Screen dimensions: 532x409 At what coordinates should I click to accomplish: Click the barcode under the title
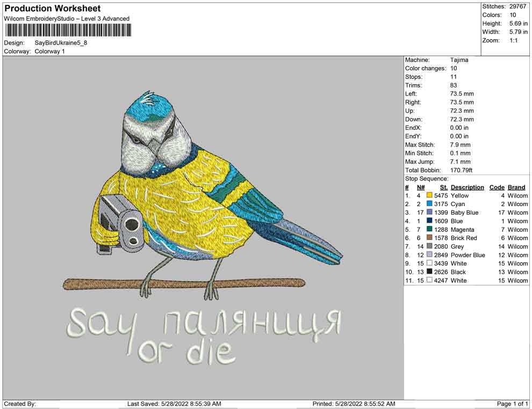point(68,30)
